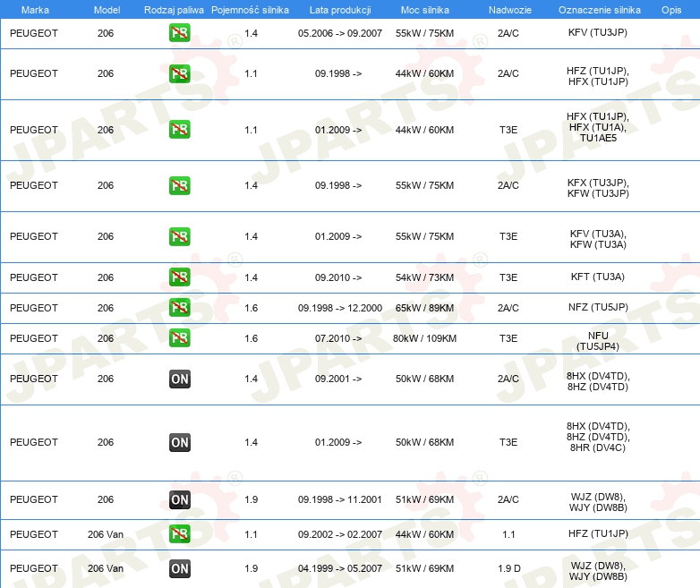Select the HFX (TU1JP), HFX (TU1A), TU1AE5 cell
This screenshot has width=700, height=588.
598,127
